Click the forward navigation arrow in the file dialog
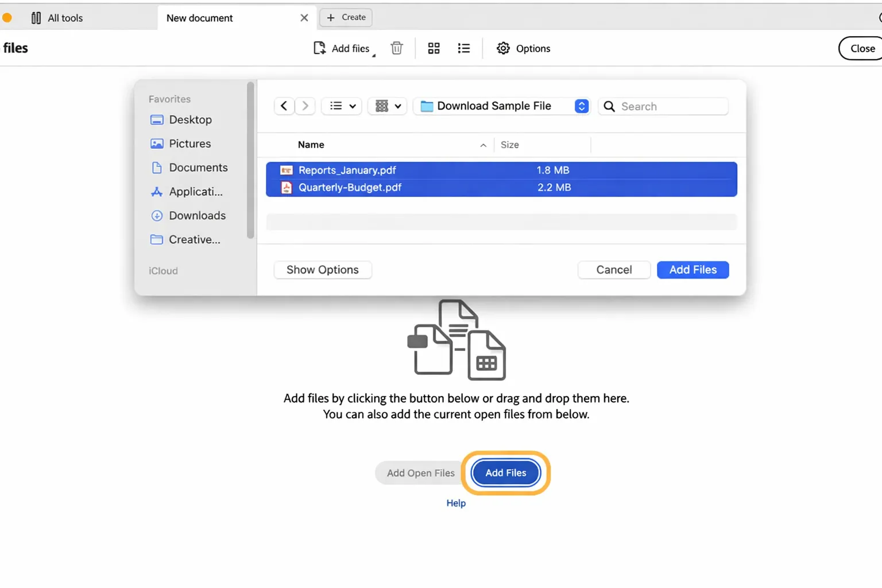This screenshot has height=588, width=882. [x=305, y=106]
